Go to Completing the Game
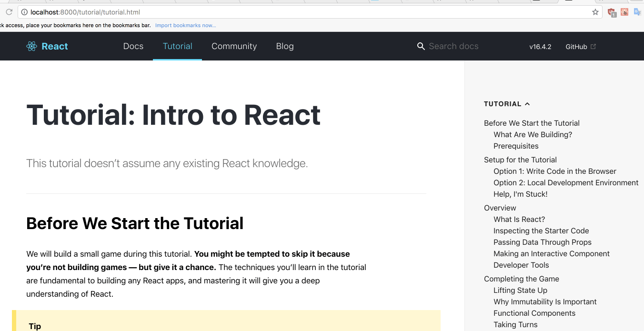The width and height of the screenshot is (644, 331). [x=522, y=279]
